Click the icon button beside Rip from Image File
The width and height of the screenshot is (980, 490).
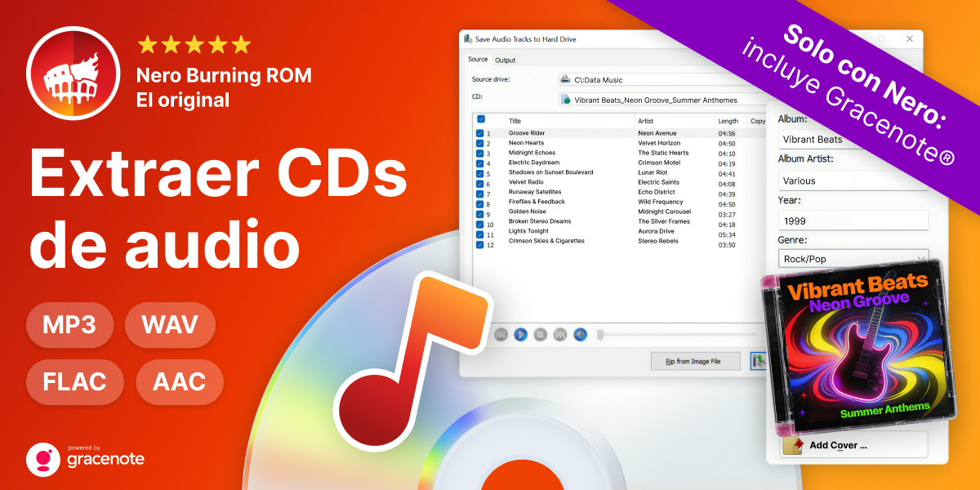(758, 361)
